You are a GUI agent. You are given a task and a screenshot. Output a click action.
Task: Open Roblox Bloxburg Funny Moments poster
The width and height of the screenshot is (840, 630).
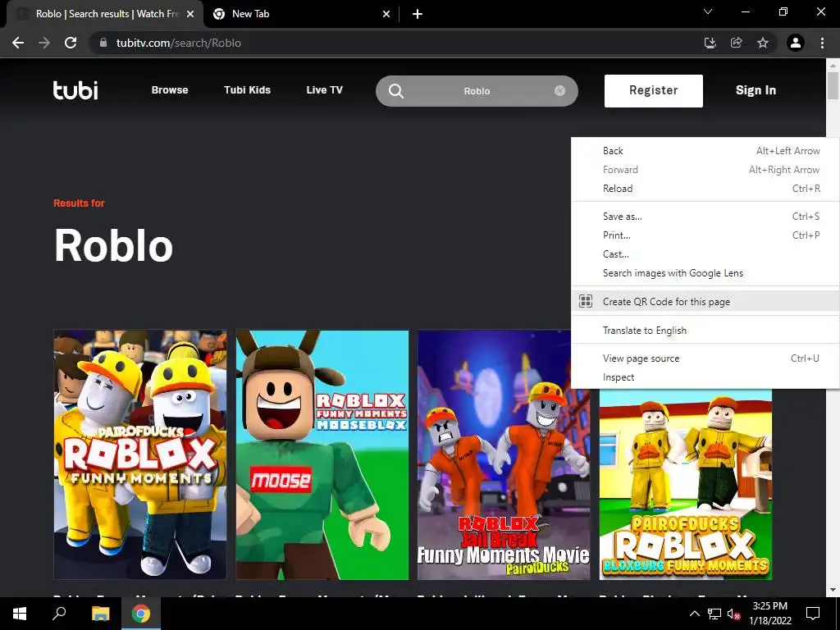tap(686, 484)
